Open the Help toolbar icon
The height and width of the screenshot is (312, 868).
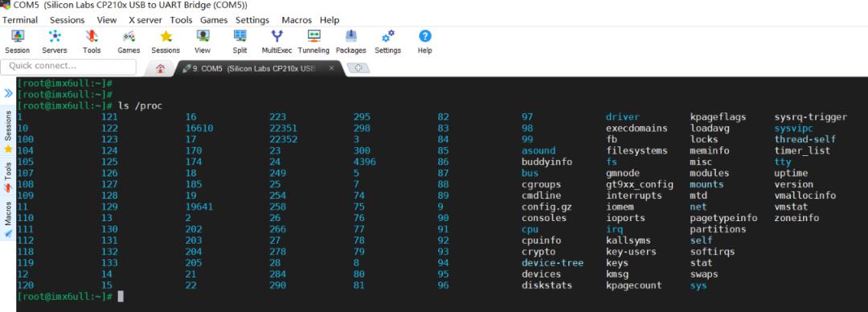coord(424,42)
